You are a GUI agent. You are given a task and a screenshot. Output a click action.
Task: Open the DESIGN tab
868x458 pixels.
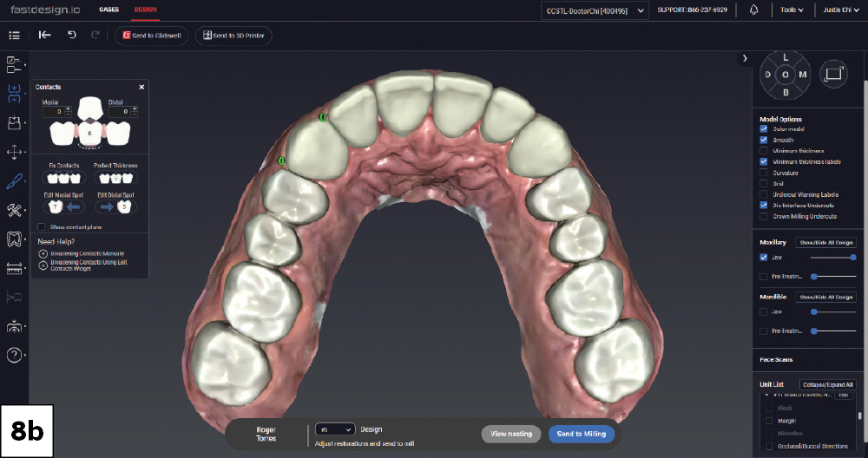pyautogui.click(x=146, y=10)
